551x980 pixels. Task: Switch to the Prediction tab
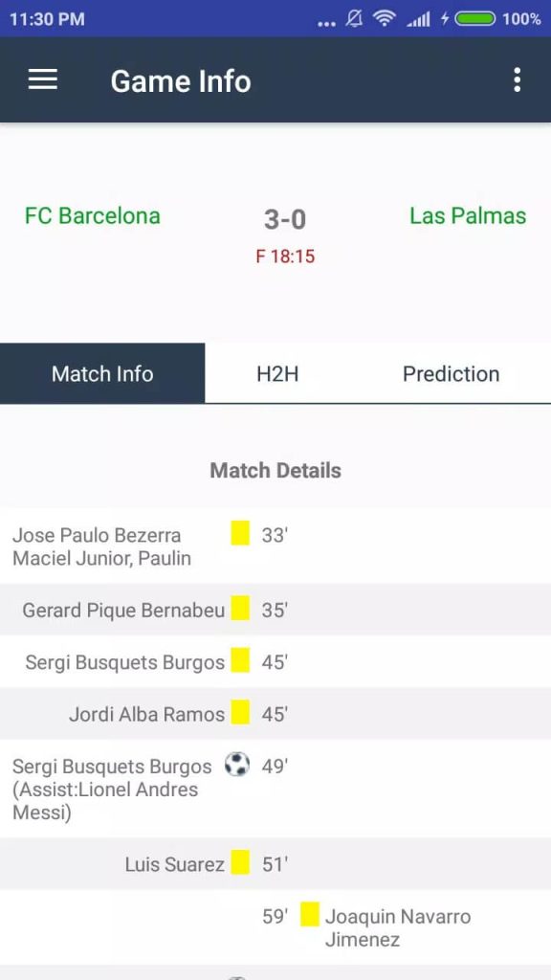(452, 374)
